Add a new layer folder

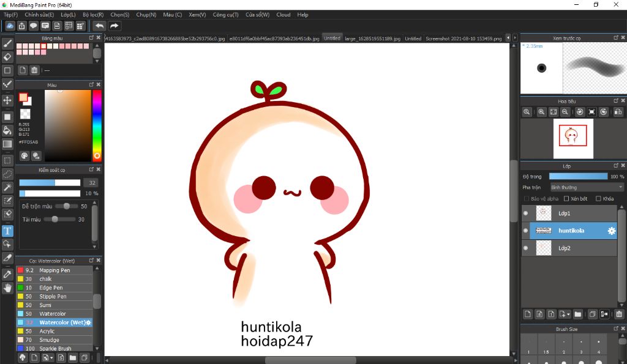coord(577,314)
